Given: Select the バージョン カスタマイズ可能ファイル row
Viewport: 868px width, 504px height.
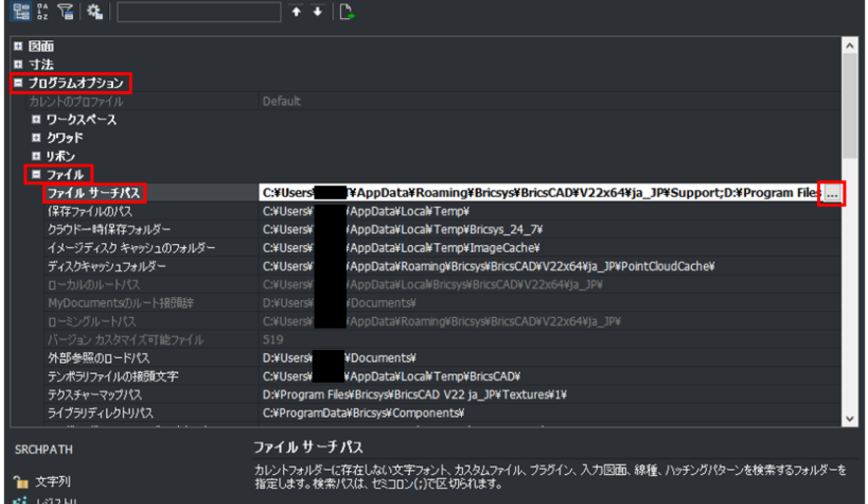Looking at the screenshot, I should [x=126, y=340].
